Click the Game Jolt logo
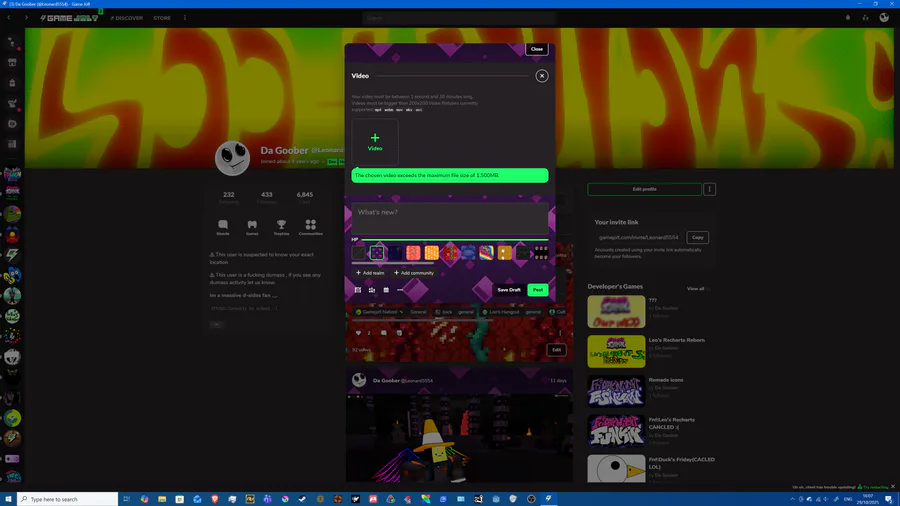Screen dimensions: 900x506 tap(69, 18)
